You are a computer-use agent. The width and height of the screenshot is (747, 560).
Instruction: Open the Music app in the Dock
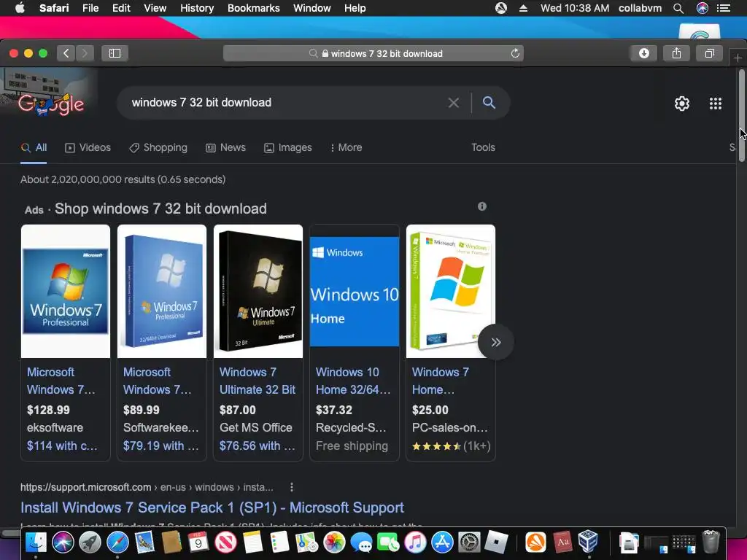click(x=415, y=542)
